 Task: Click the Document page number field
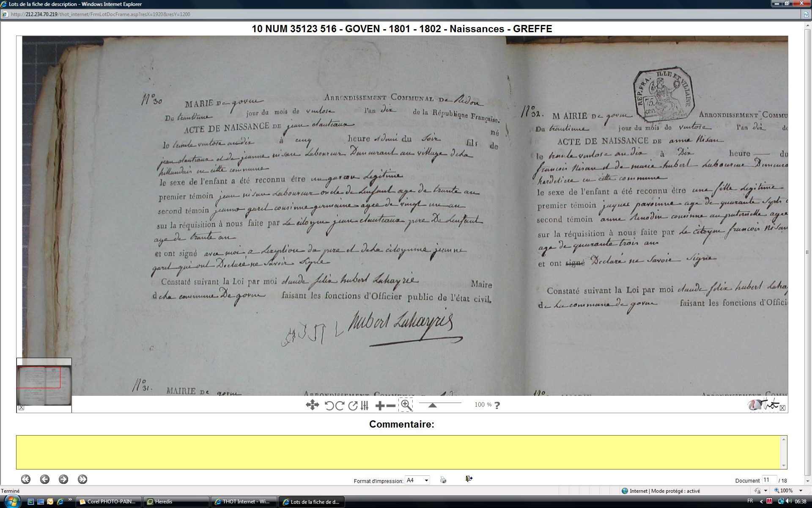768,480
